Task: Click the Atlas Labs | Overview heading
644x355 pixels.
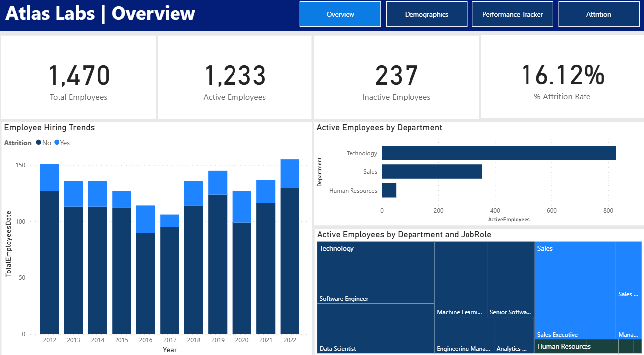Action: tap(101, 13)
